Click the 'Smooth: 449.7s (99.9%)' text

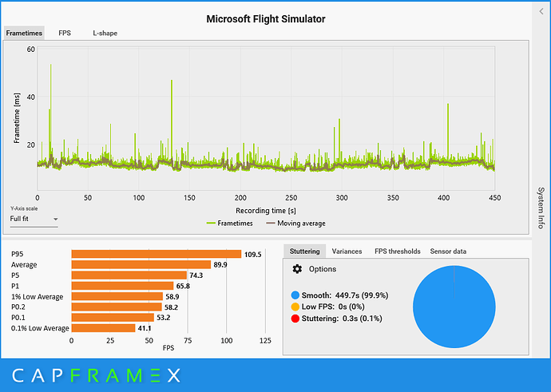[345, 295]
